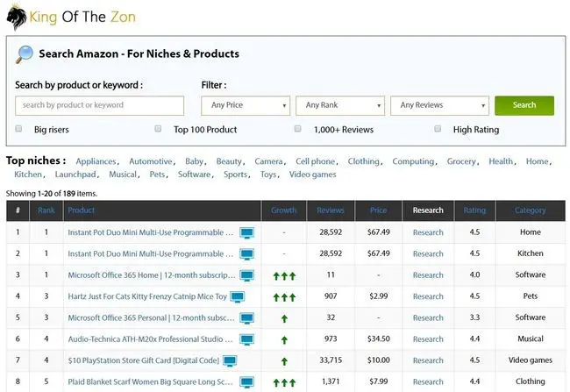
Task: Open the Home niche link
Action: [537, 161]
